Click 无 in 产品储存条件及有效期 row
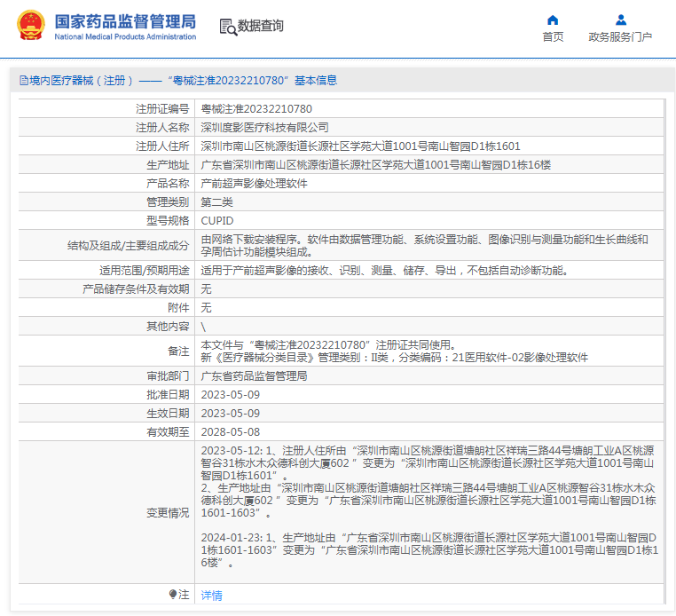Viewport: 676px width, 616px height. (x=206, y=289)
